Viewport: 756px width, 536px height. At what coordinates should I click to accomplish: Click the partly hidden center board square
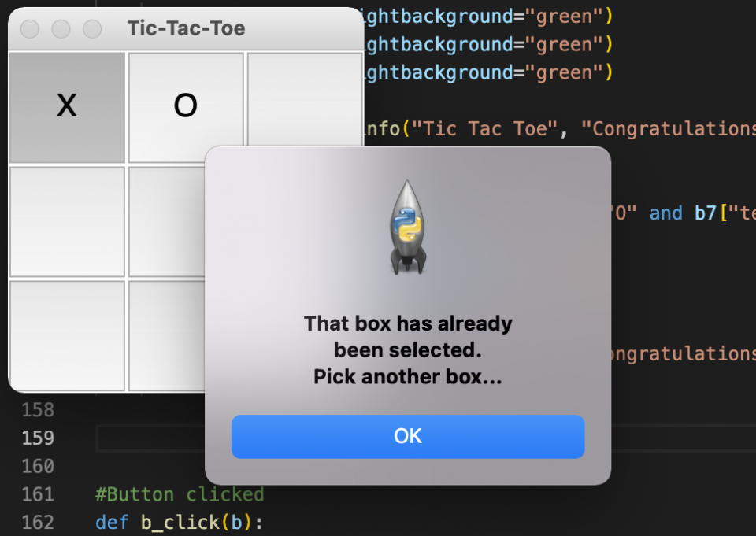click(165, 221)
